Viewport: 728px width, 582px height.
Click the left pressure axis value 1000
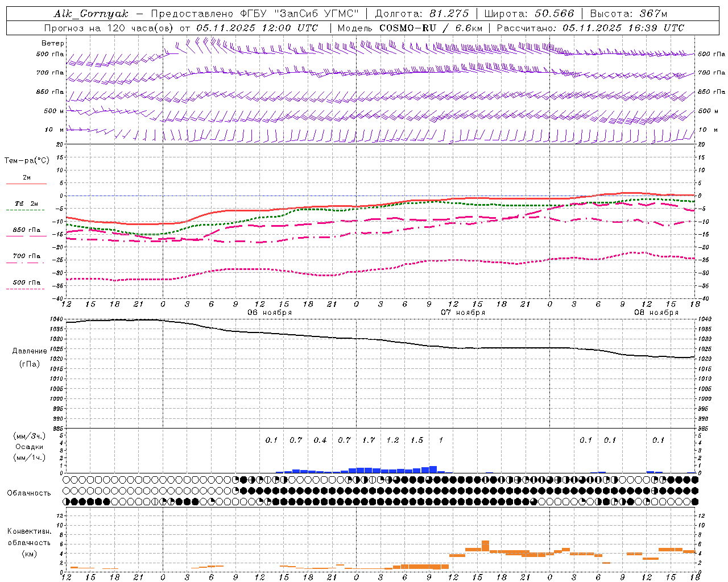coord(55,399)
